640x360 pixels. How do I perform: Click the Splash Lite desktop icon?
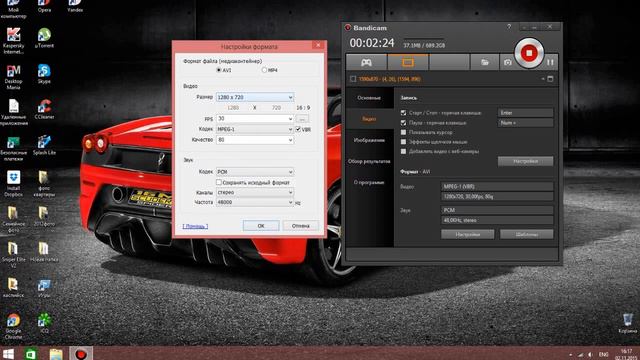44,145
